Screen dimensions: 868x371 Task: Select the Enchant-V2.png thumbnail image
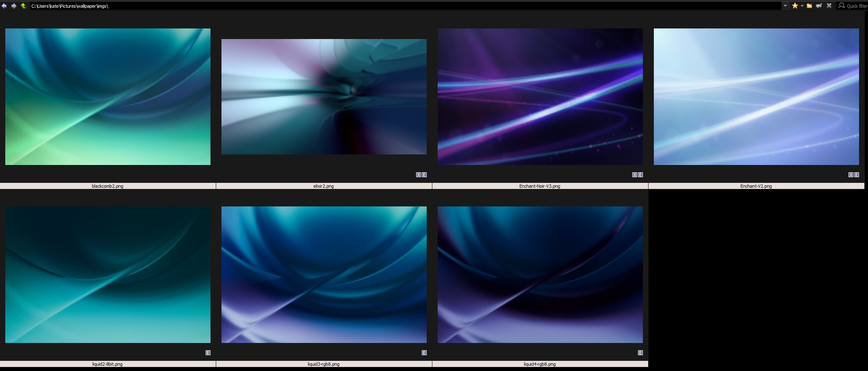pyautogui.click(x=756, y=97)
